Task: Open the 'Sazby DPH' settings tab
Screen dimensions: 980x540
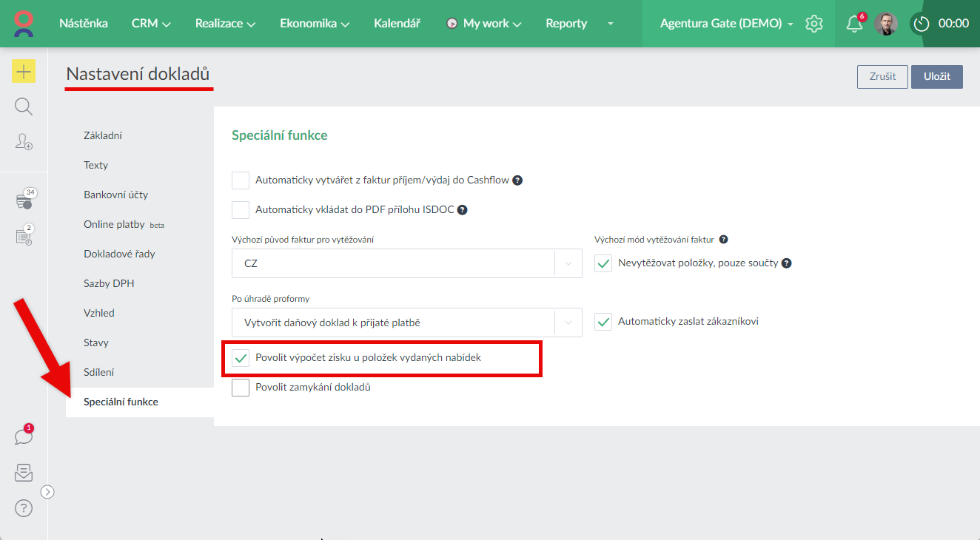Action: [x=109, y=283]
